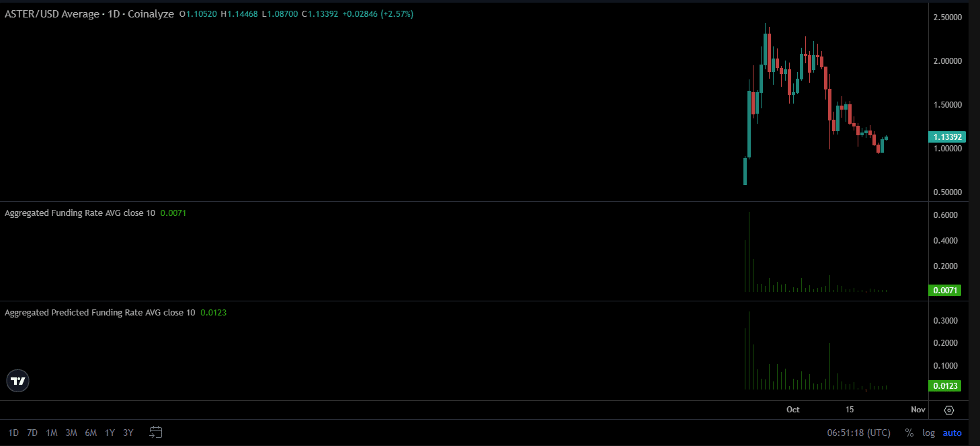Select Aggregated Predicted Funding Rate legend

[99, 313]
